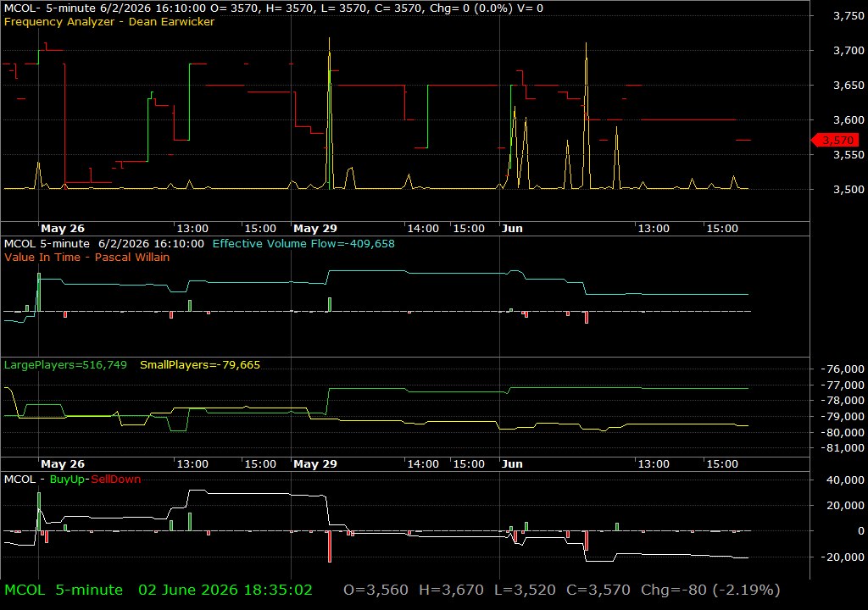
Task: Click the 3,600 price scale label
Action: click(x=849, y=119)
